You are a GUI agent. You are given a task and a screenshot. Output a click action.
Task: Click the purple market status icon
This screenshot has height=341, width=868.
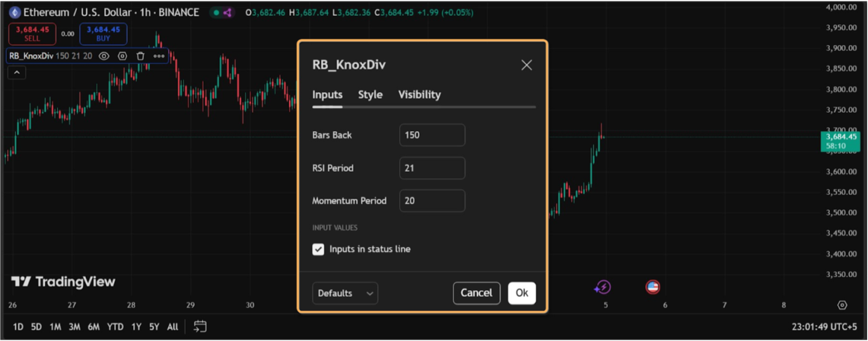[x=227, y=12]
